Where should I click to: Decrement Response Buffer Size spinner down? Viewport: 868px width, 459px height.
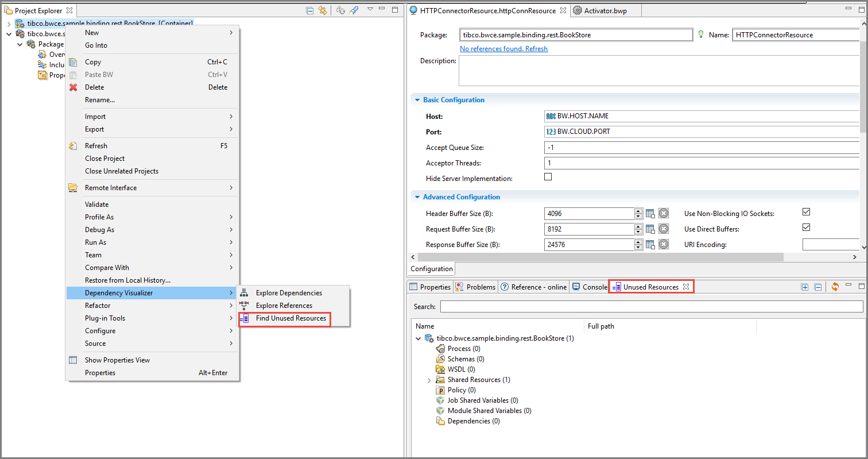click(x=638, y=247)
